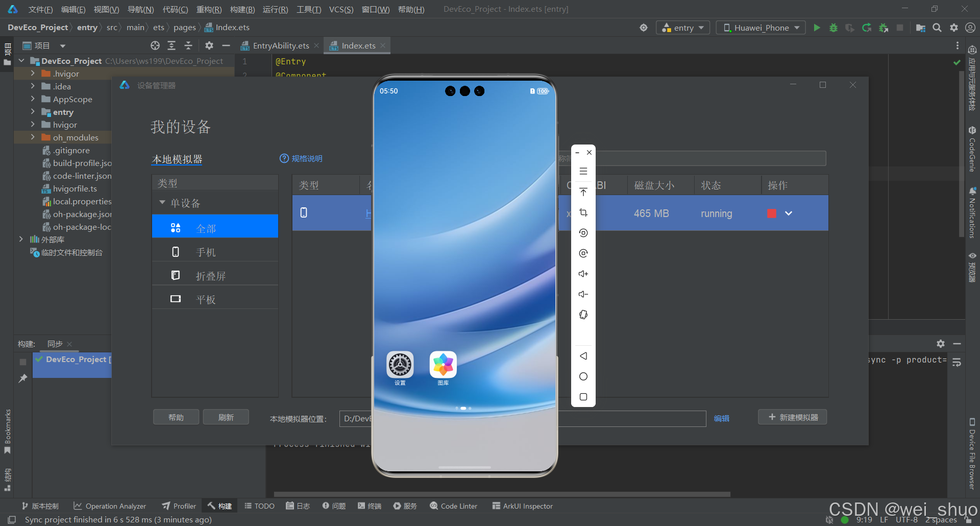This screenshot has height=526, width=980.
Task: Take emulator screenshot with crop icon
Action: (x=583, y=212)
